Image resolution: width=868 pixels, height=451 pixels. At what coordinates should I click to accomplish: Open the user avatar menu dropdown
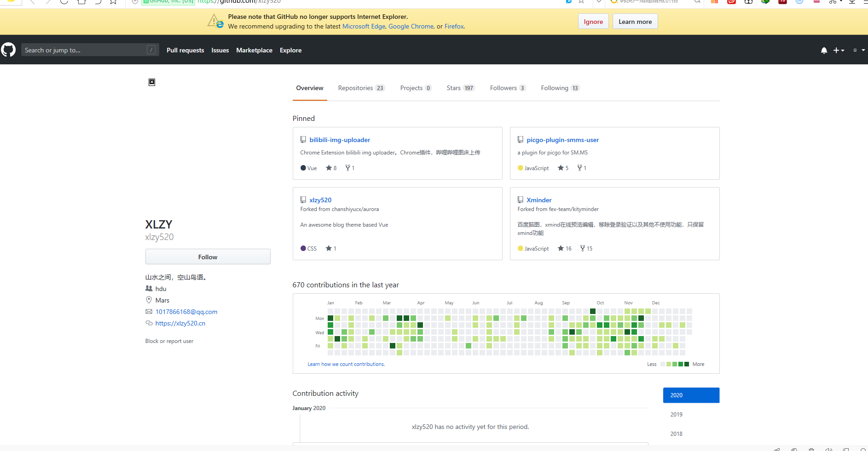tap(858, 50)
